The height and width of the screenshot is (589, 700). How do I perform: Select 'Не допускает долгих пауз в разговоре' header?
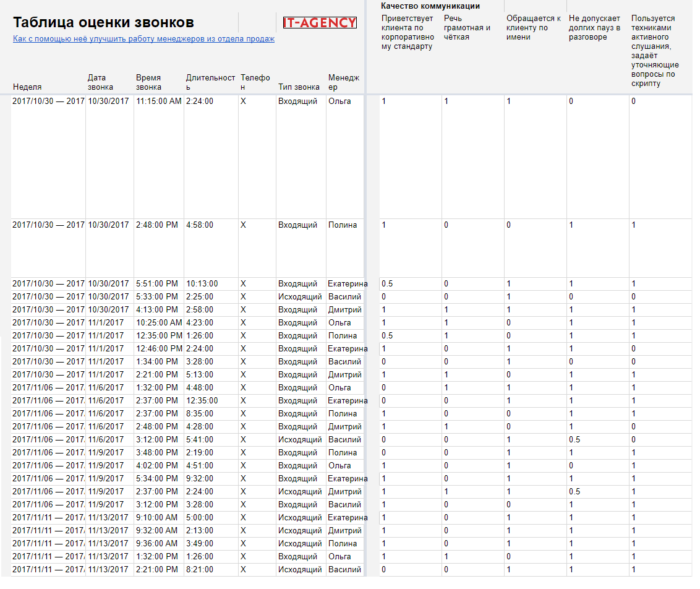(594, 28)
